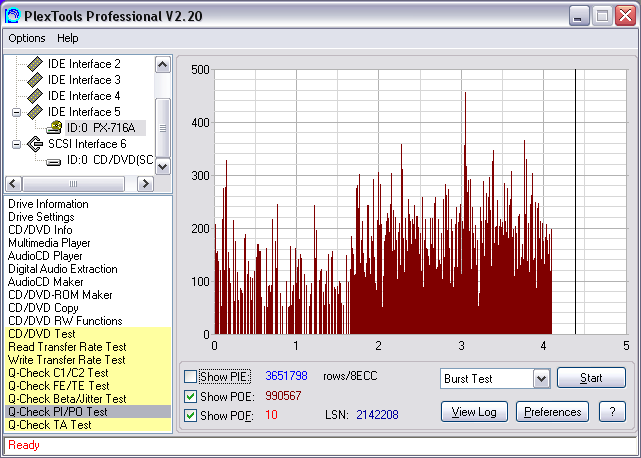This screenshot has height=458, width=641.
Task: Click the tree scroll down arrow
Action: (x=163, y=166)
